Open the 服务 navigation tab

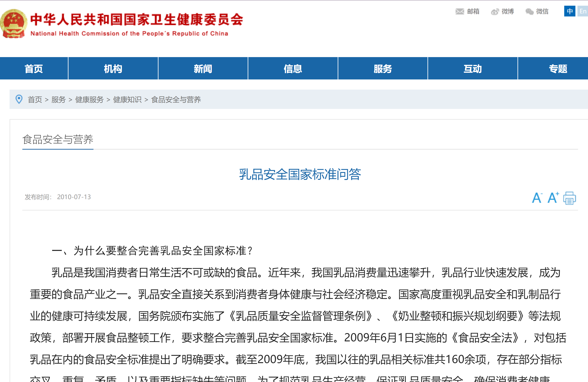(x=383, y=68)
